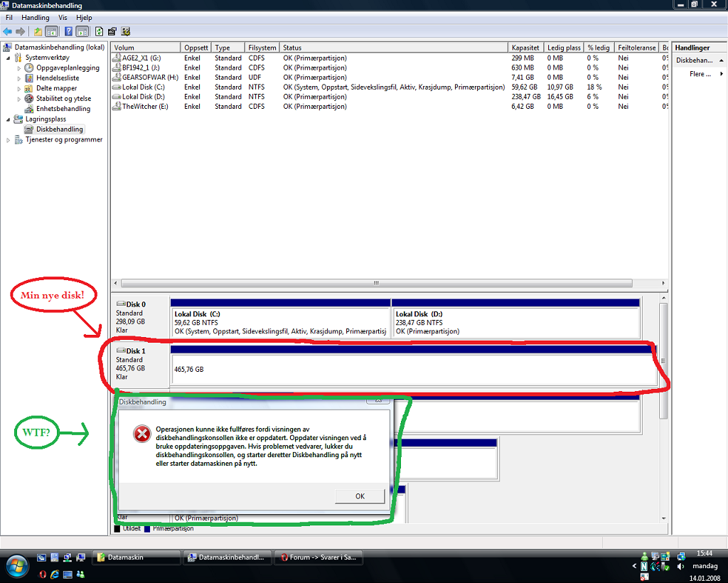
Task: Select the GEARSOFWAR (H:) volume row
Action: pyautogui.click(x=389, y=77)
